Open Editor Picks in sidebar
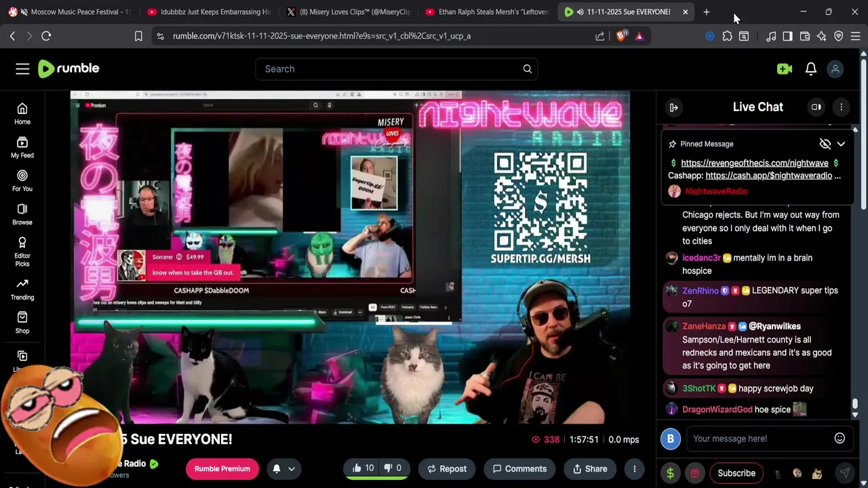868x488 pixels. click(22, 251)
